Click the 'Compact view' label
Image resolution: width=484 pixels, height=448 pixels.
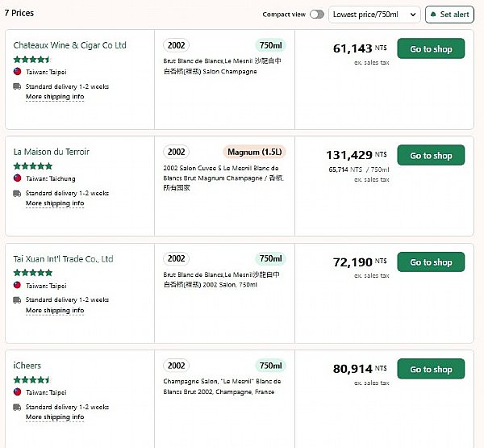[284, 15]
